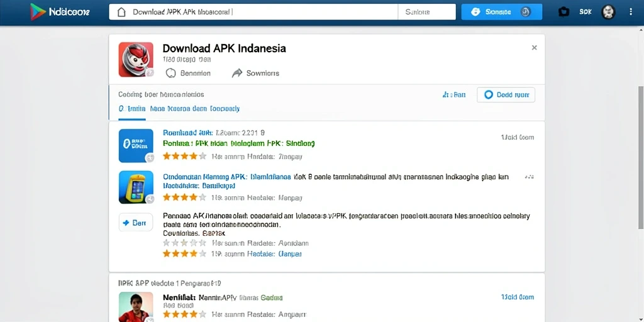
Task: Click the green "Ponlma: APK" line under the first result
Action: [238, 144]
